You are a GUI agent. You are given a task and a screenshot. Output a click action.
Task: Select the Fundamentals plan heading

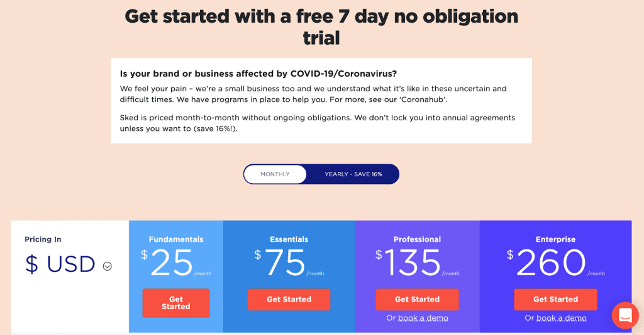tap(176, 239)
